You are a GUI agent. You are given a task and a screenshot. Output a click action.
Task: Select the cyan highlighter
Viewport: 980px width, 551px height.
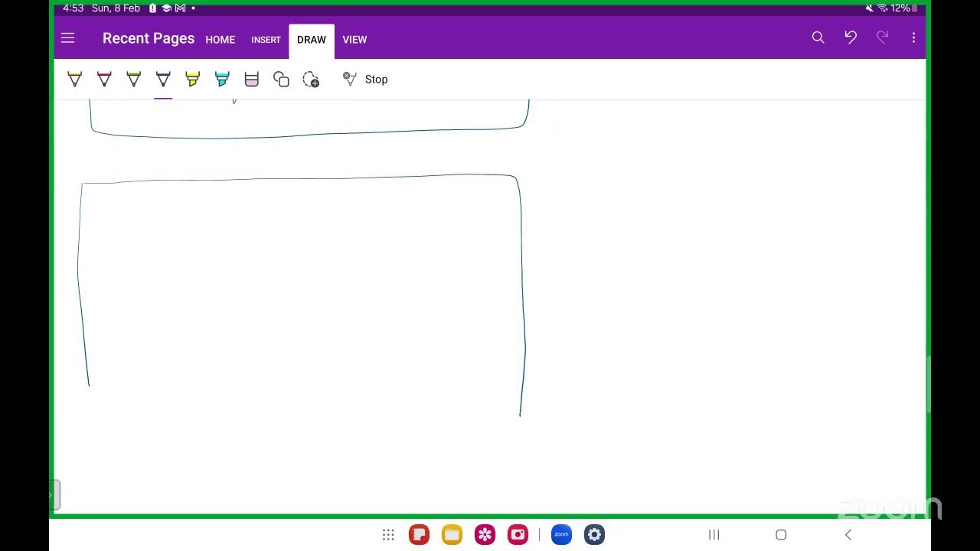pos(222,79)
